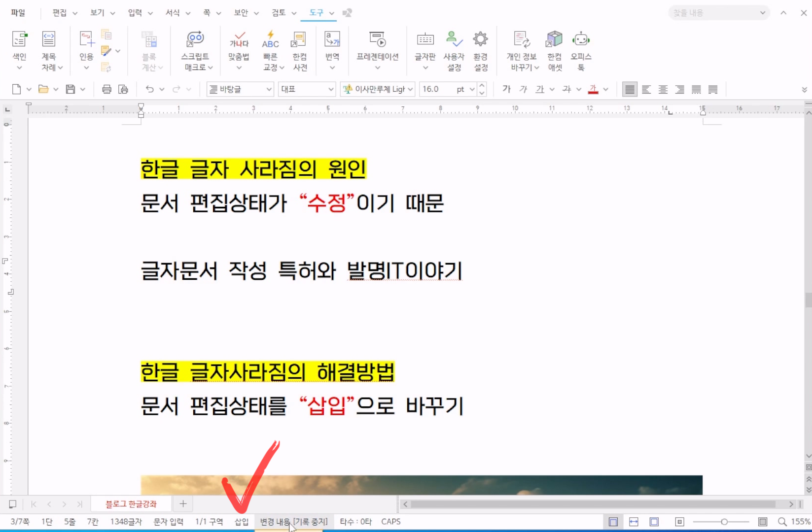812x532 pixels.
Task: Go to the next page arrow in tab bar
Action: [x=64, y=504]
